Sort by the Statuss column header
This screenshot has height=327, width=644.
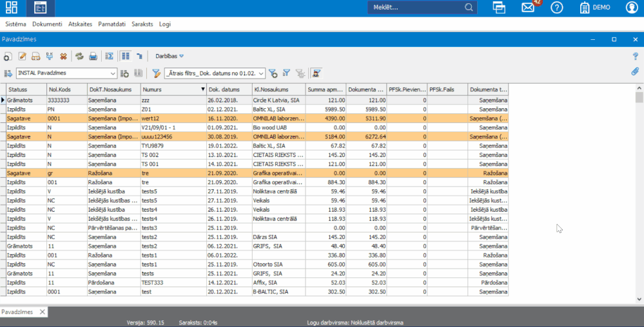[x=26, y=89]
